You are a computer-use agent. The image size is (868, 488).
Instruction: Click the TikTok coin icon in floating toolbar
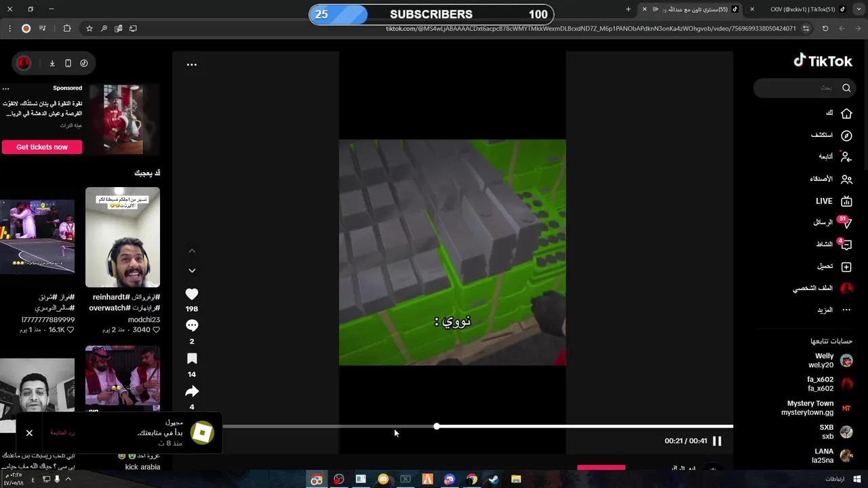tap(84, 63)
